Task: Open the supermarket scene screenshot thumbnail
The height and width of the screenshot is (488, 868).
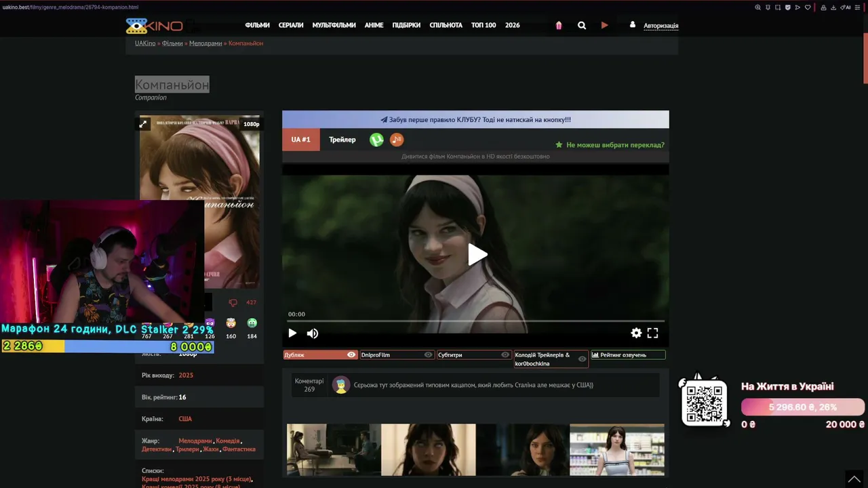Action: [x=617, y=450]
